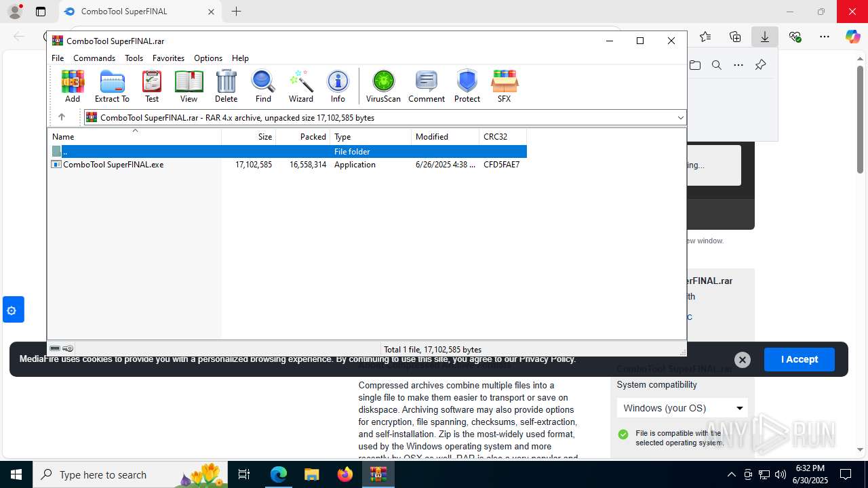Viewport: 868px width, 488px height.
Task: Open the Windows Start menu
Action: point(16,474)
